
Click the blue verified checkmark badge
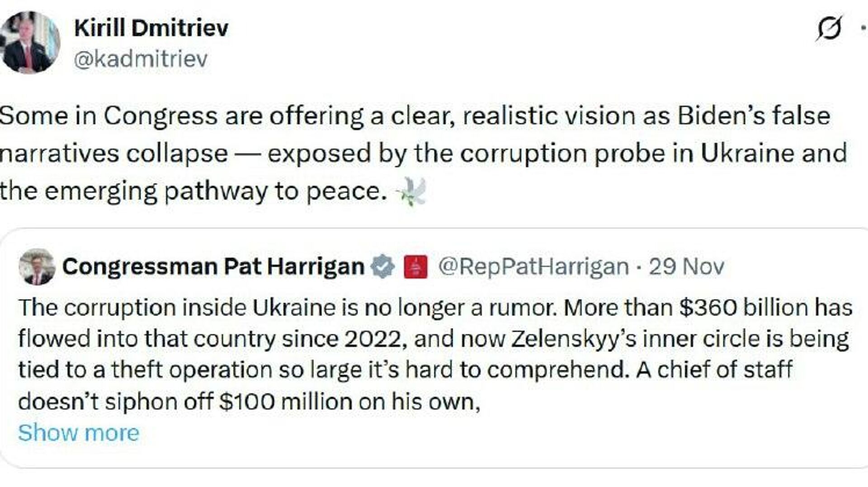(x=382, y=267)
